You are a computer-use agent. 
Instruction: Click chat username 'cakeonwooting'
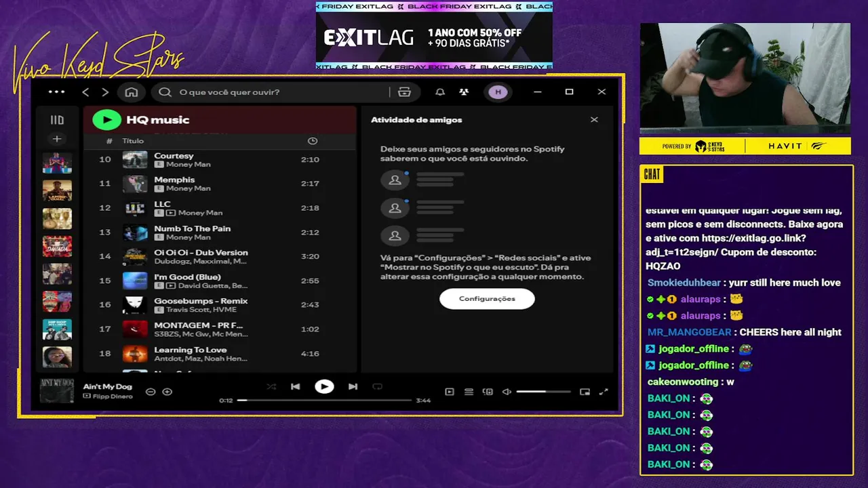pos(683,382)
